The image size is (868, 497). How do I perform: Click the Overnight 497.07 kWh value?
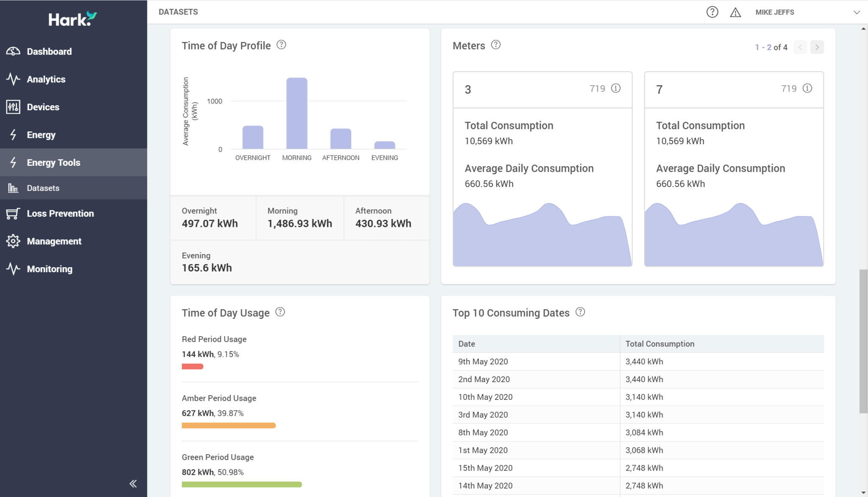pos(210,223)
